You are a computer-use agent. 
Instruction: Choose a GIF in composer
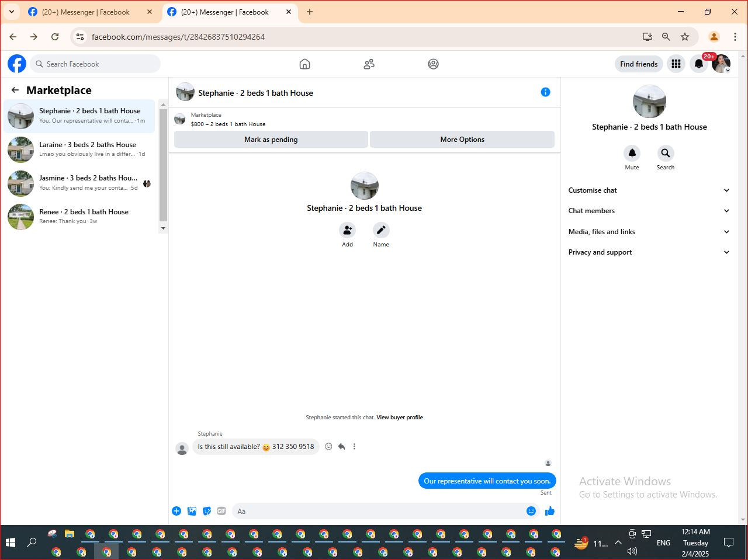[221, 512]
